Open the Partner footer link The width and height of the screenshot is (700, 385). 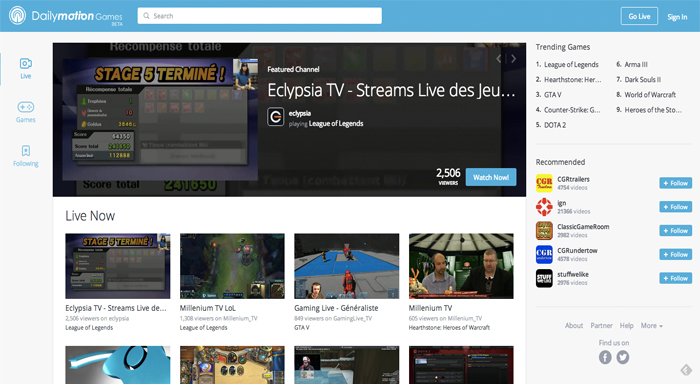(601, 326)
